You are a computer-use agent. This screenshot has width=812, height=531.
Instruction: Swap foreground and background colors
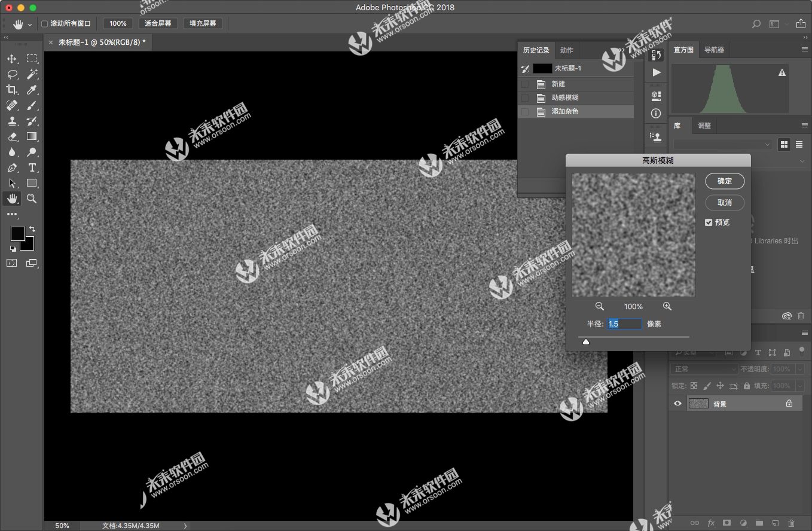[32, 229]
